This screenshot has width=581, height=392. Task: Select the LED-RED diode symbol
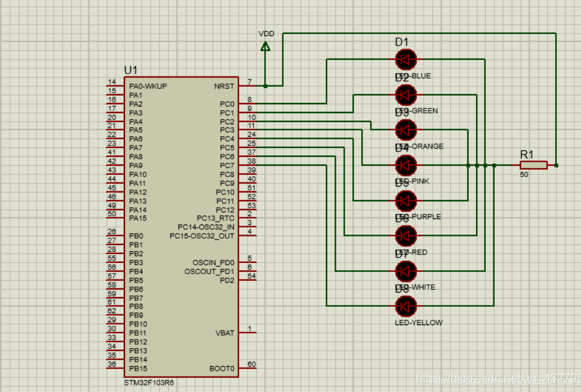pos(406,236)
